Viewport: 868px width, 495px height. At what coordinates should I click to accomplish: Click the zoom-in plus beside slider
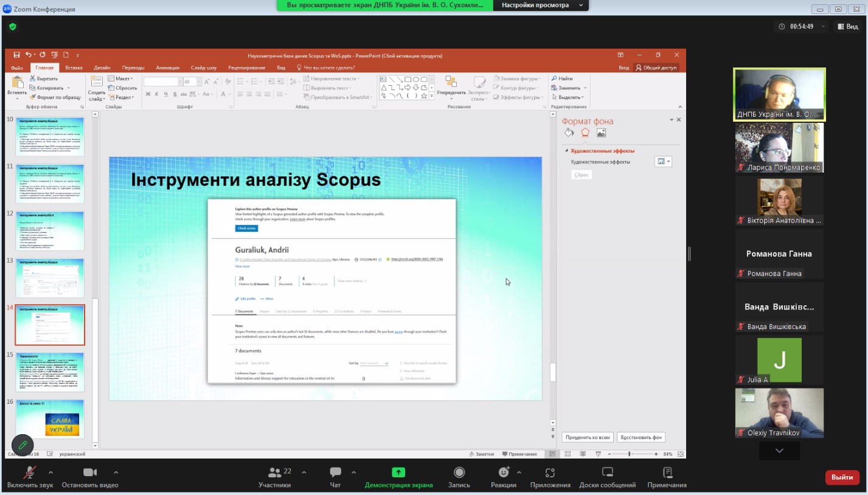[657, 454]
